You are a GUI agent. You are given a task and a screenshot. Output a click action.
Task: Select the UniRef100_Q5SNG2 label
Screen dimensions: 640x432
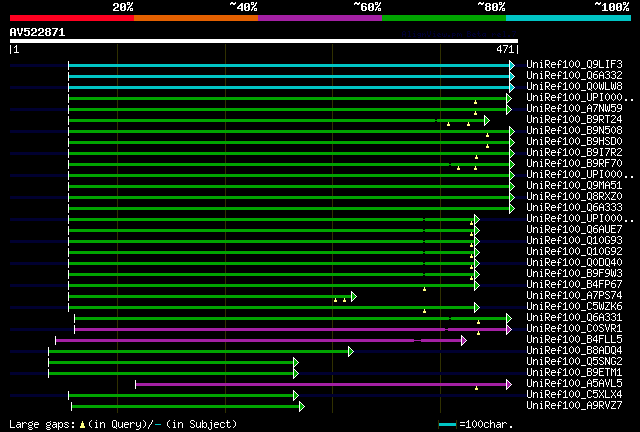[x=574, y=362]
